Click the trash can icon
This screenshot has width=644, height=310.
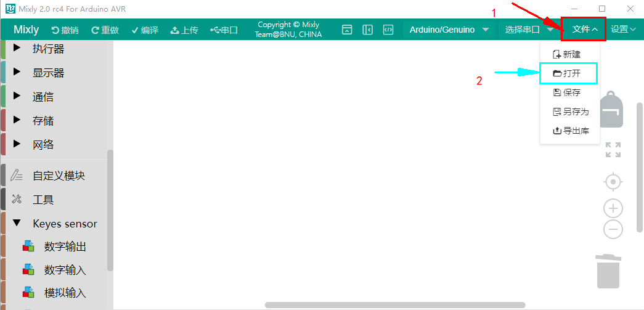click(608, 271)
